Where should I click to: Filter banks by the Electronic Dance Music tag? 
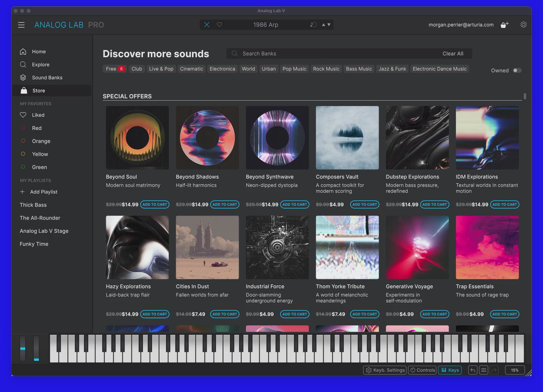pyautogui.click(x=440, y=69)
